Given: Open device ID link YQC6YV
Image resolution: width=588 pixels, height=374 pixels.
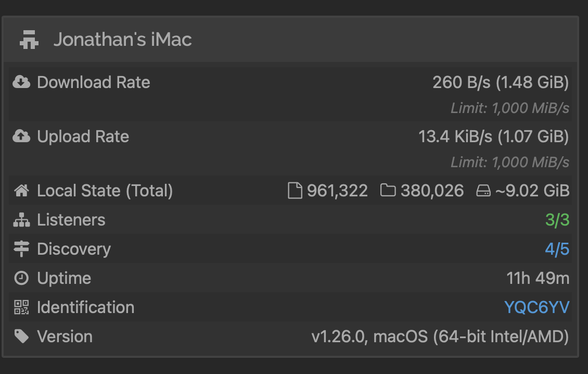Looking at the screenshot, I should (x=536, y=307).
